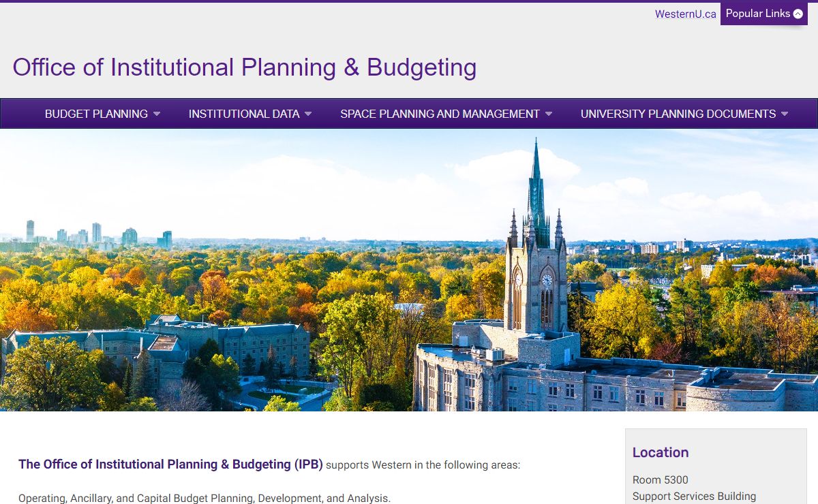Select the 'Room 5300' text
The width and height of the screenshot is (818, 504).
(661, 479)
